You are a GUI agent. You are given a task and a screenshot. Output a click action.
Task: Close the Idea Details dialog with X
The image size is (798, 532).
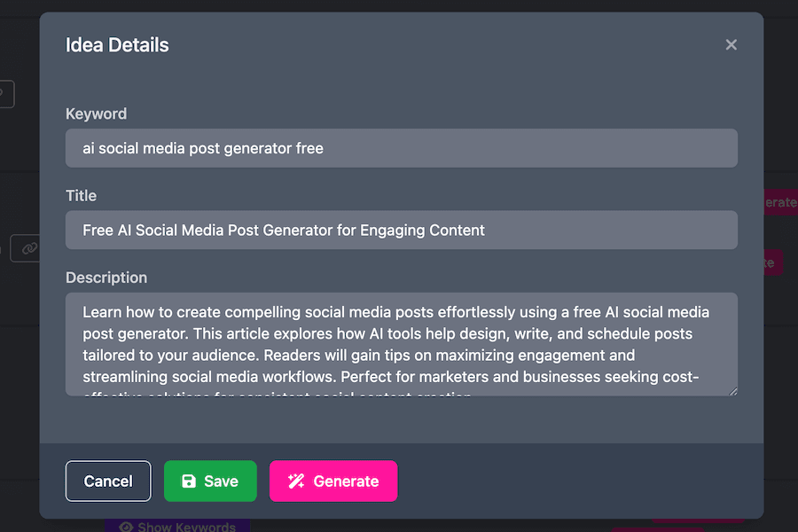731,44
